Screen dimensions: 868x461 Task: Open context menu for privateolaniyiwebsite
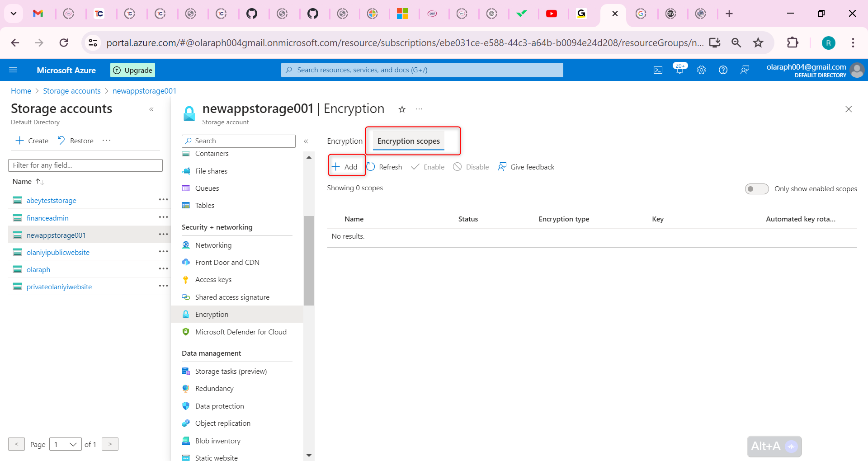pos(163,286)
